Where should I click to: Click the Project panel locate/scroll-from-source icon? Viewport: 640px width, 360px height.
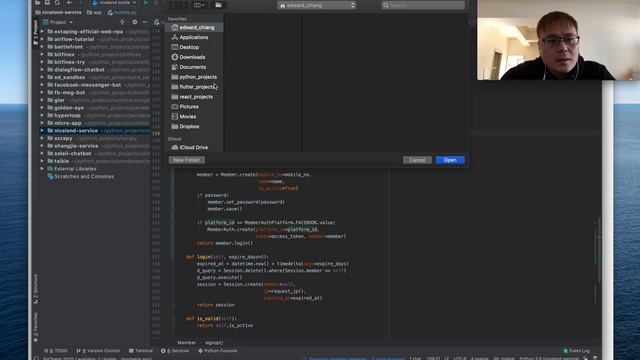[x=122, y=22]
